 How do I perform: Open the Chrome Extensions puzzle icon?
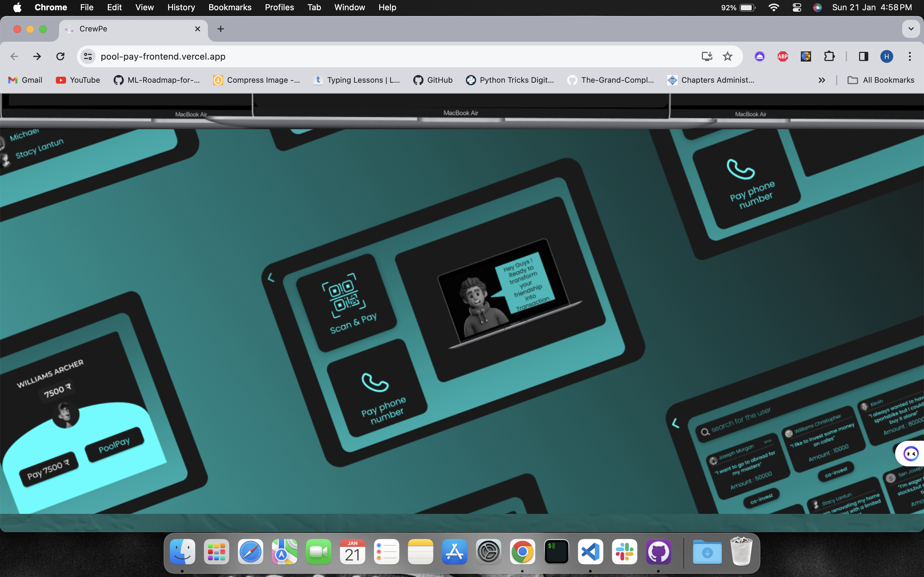coord(829,56)
